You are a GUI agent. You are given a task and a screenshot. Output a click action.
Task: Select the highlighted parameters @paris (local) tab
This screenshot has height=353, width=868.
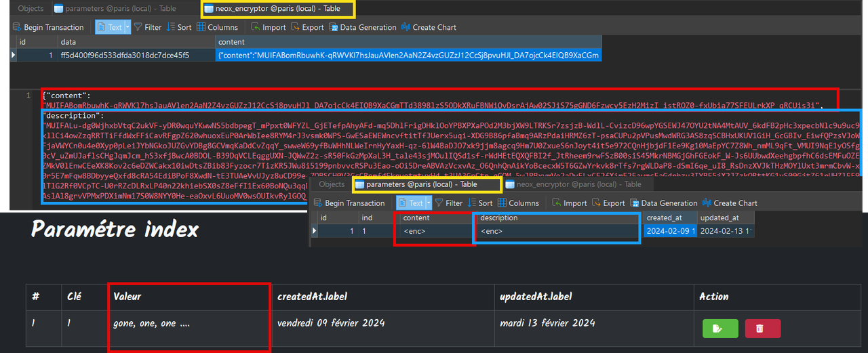(426, 184)
